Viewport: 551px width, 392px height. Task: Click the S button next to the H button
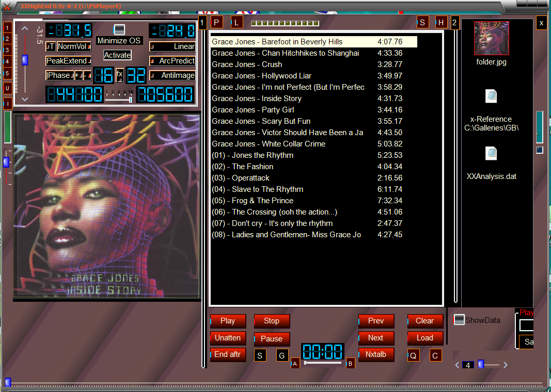point(422,23)
